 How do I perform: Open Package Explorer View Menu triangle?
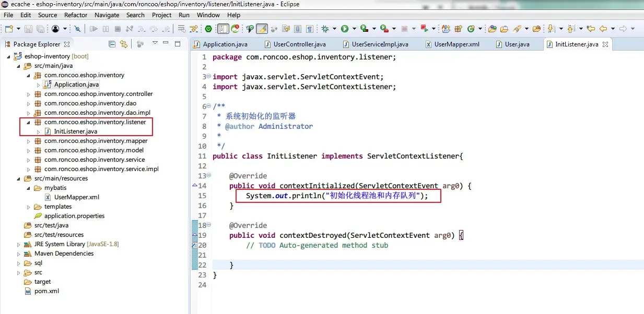(x=155, y=43)
